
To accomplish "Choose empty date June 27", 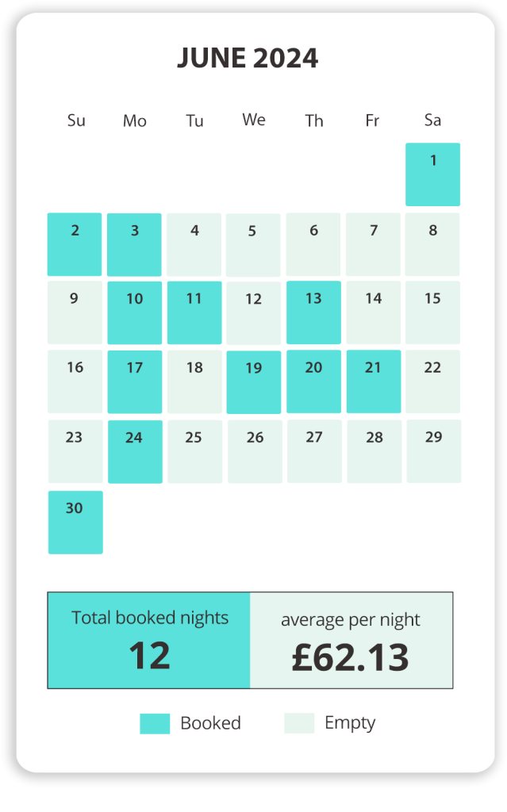I will pos(314,451).
